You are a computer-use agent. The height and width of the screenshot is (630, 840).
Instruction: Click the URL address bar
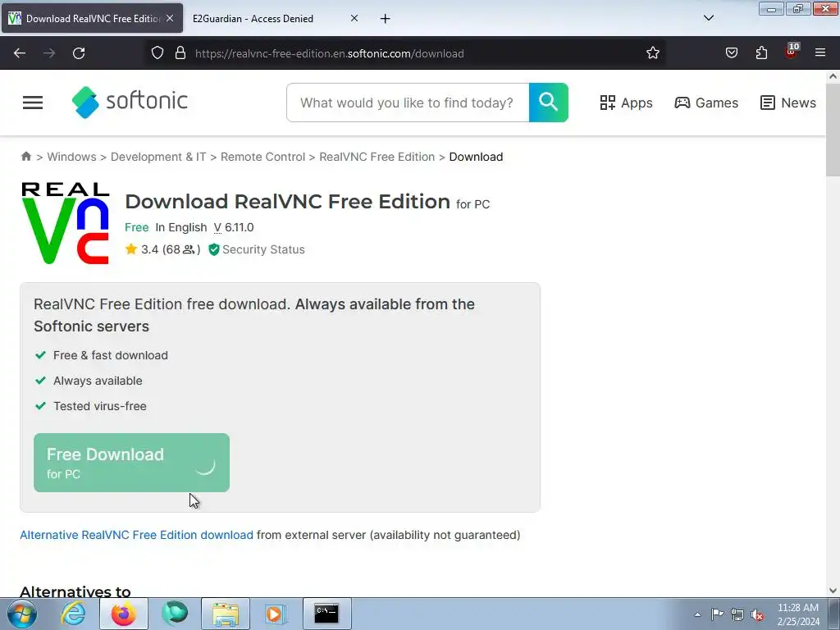(x=407, y=53)
